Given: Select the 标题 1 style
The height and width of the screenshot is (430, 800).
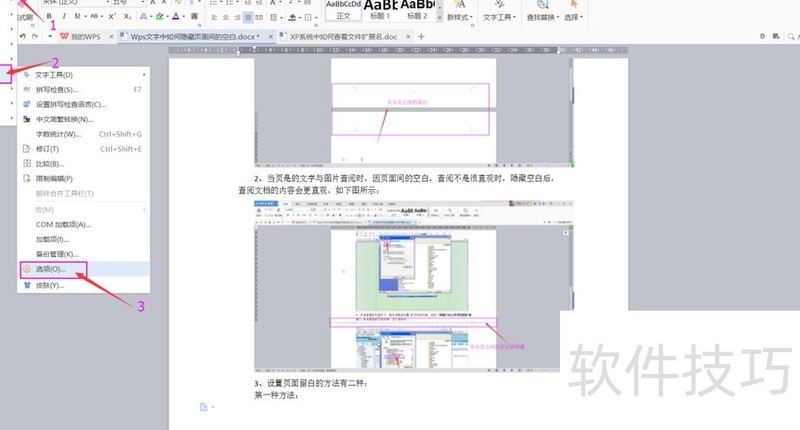Looking at the screenshot, I should point(380,10).
